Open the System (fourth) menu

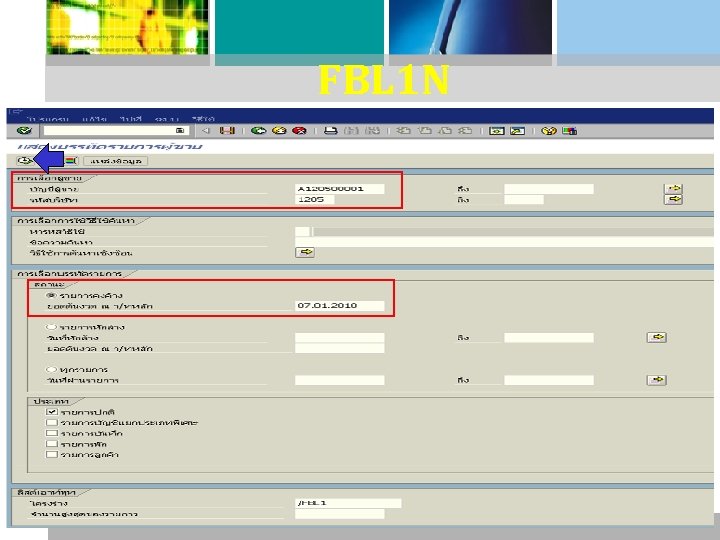(x=167, y=119)
